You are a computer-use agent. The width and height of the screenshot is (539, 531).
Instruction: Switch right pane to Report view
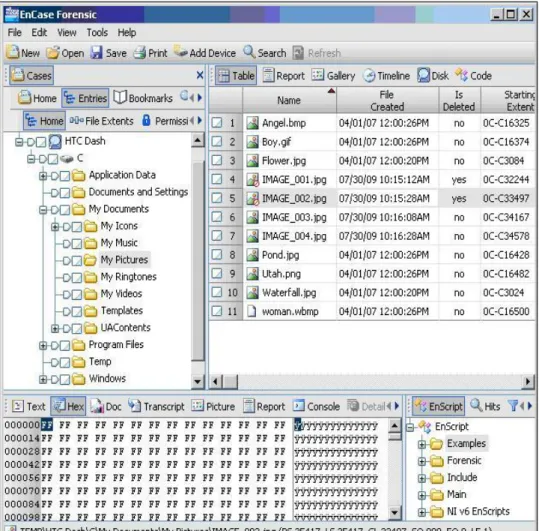pyautogui.click(x=284, y=76)
